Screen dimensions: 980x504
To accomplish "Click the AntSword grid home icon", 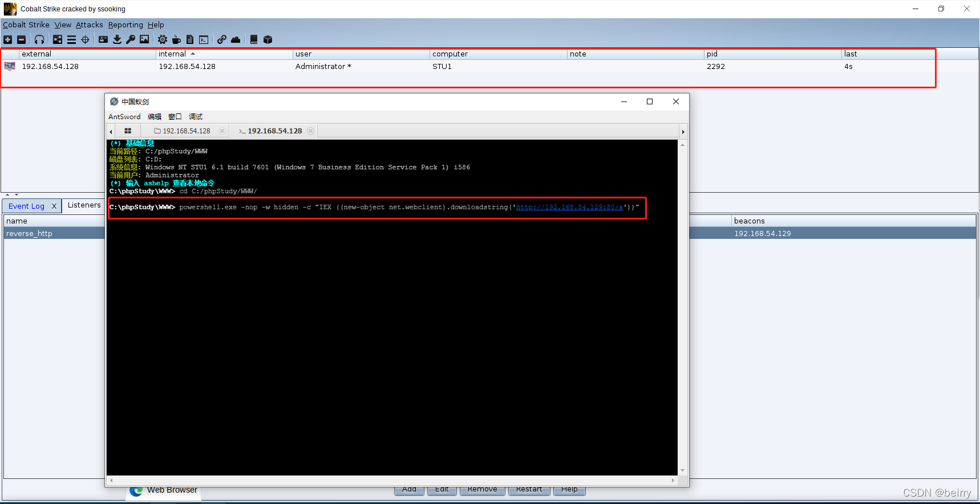I will (x=128, y=131).
